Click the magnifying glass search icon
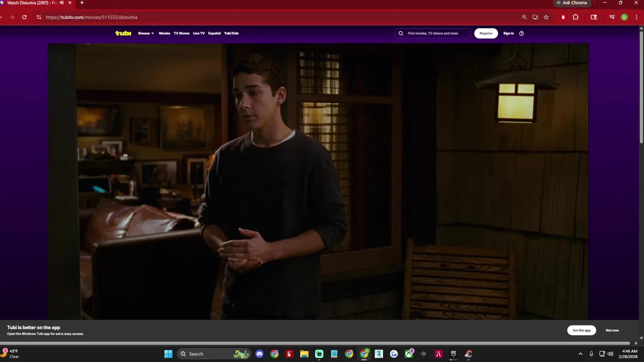The height and width of the screenshot is (362, 644). pyautogui.click(x=401, y=33)
